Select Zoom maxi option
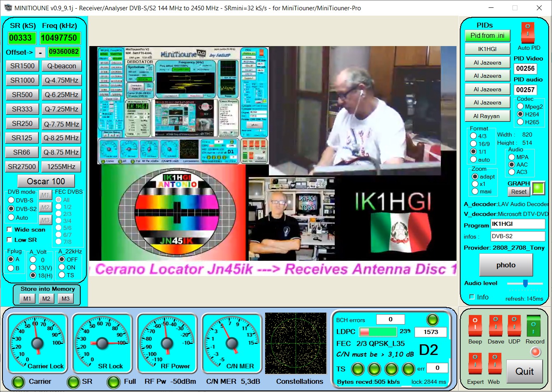Image resolution: width=552 pixels, height=392 pixels. pyautogui.click(x=475, y=191)
